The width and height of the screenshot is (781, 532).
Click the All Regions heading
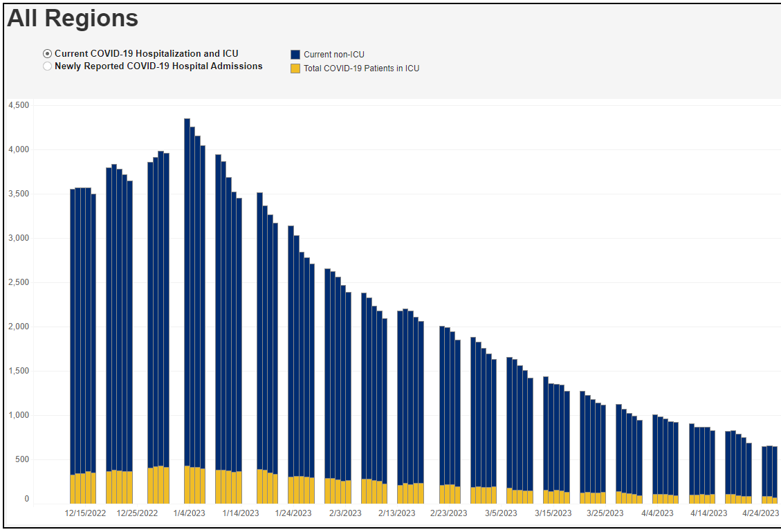click(x=73, y=19)
